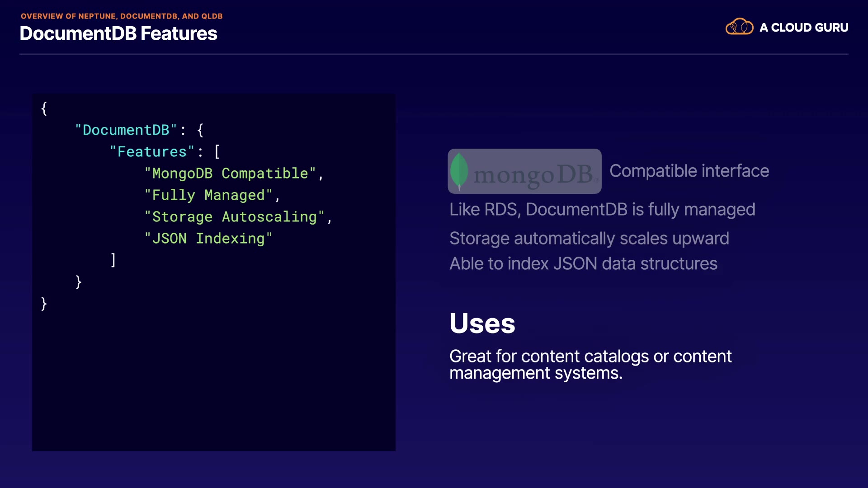Click the "Fully Managed" string in code

(208, 195)
